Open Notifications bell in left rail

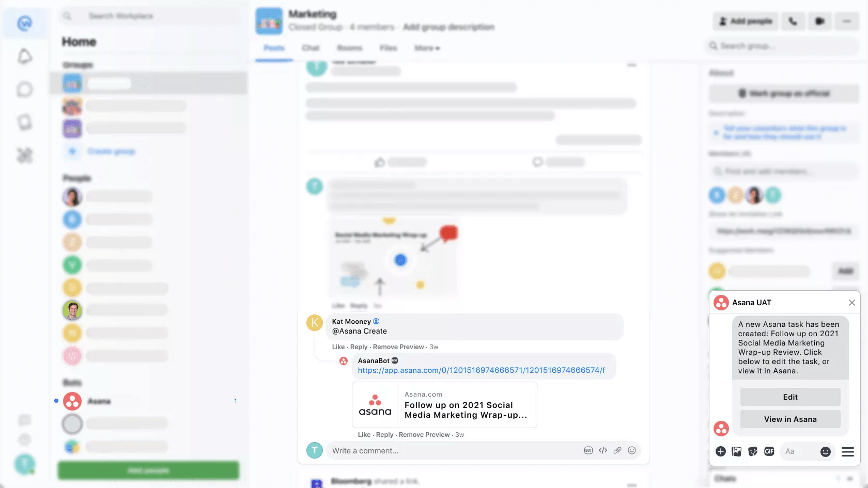[x=25, y=56]
